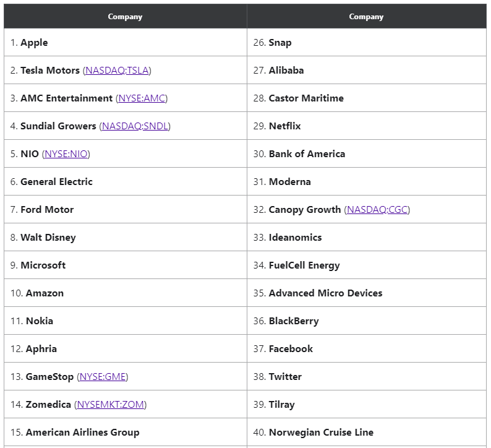
Task: Open the NYSE:GME ticker link
Action: [103, 377]
